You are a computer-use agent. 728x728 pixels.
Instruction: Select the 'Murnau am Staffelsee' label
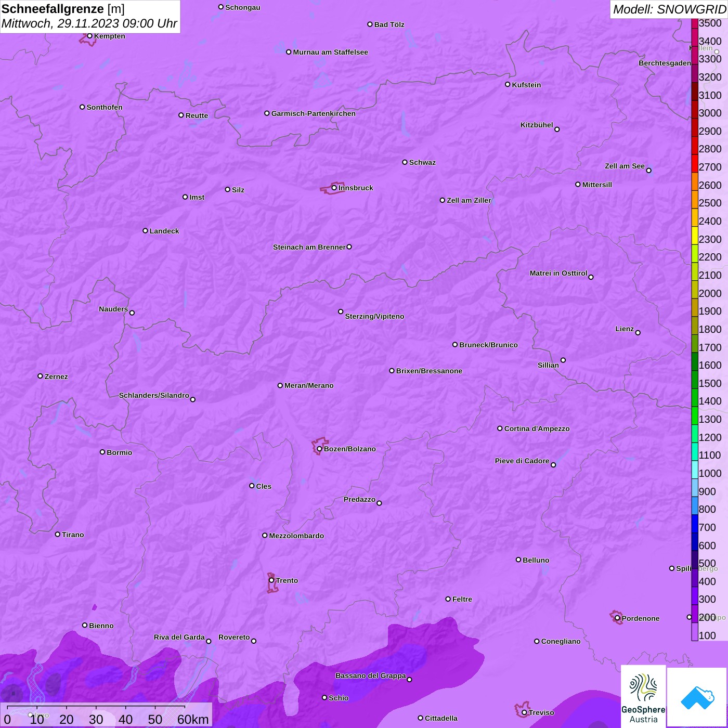click(x=330, y=52)
